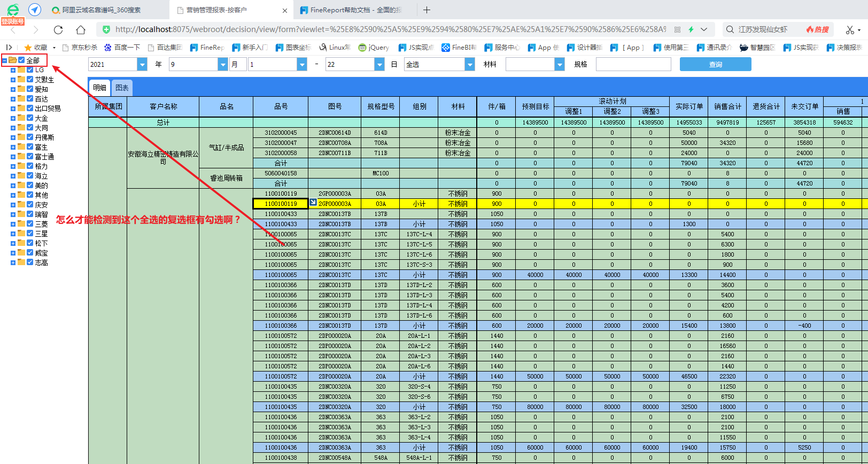The height and width of the screenshot is (464, 868).
Task: Click the 查询 query button
Action: click(x=715, y=64)
